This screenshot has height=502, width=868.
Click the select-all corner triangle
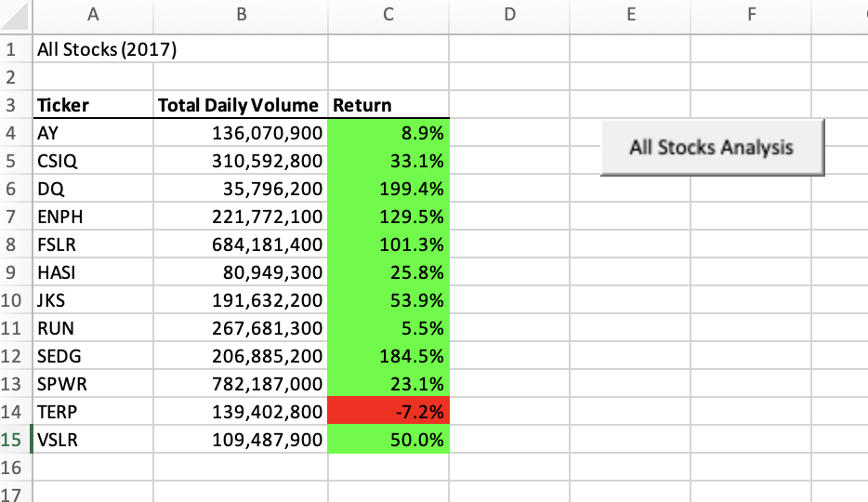tap(14, 16)
